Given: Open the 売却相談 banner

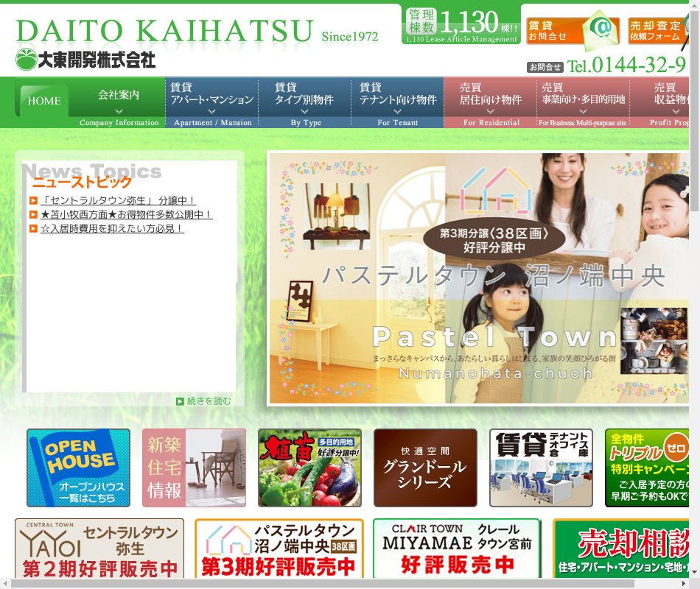Looking at the screenshot, I should (x=621, y=549).
